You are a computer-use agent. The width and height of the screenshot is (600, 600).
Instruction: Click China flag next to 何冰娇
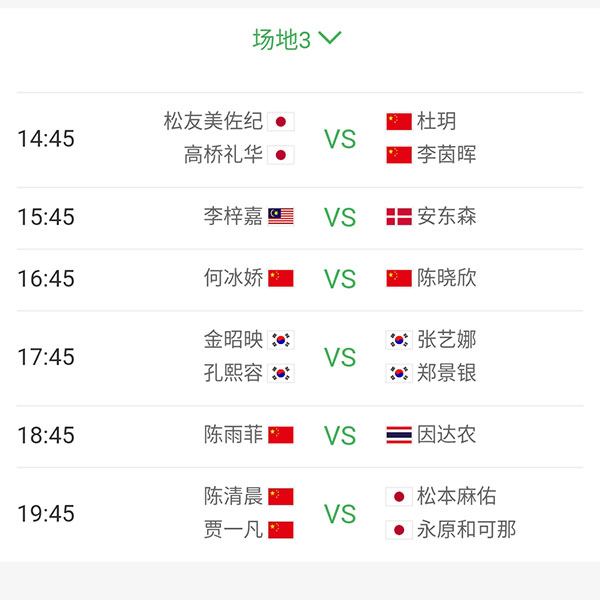pyautogui.click(x=281, y=278)
